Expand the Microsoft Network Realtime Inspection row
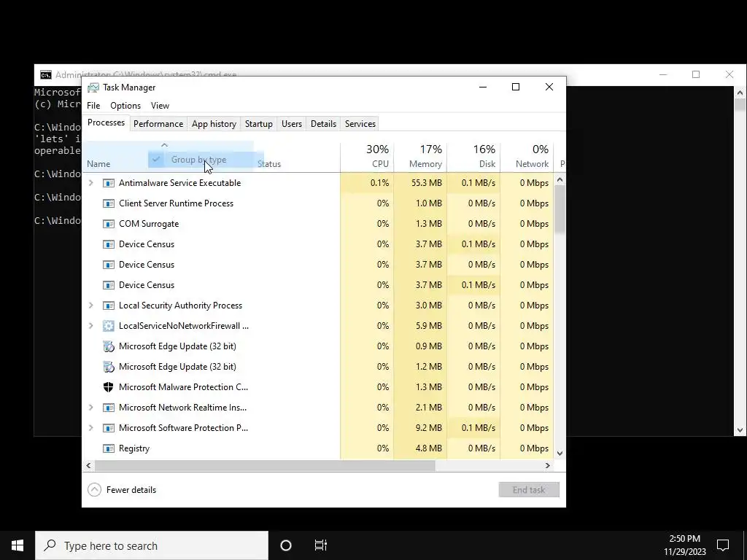Screen dimensions: 747x560 pos(91,408)
